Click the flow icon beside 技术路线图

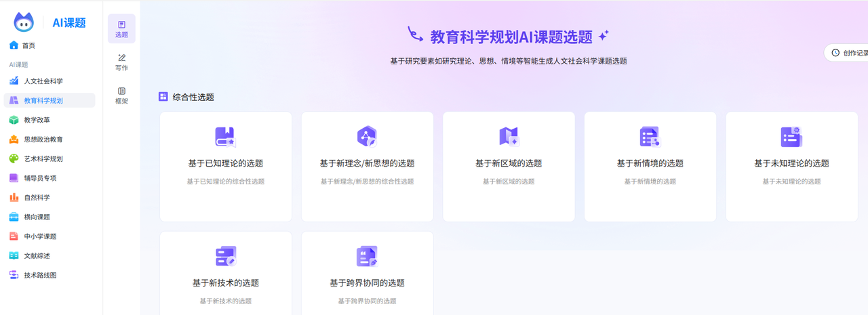(x=14, y=275)
